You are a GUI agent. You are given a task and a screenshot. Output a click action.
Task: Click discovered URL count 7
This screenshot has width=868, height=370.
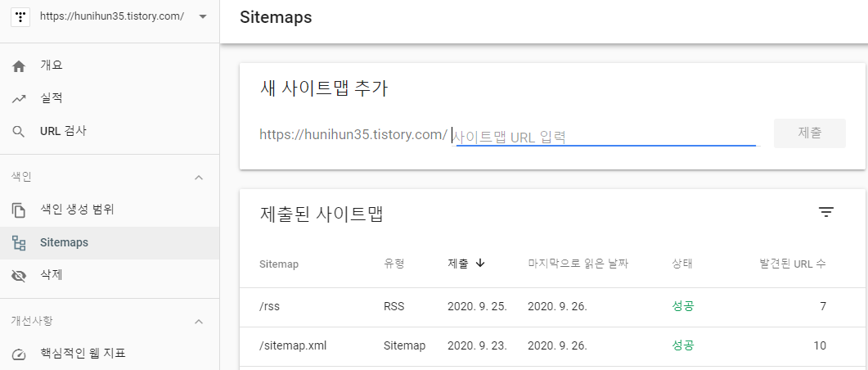click(823, 306)
